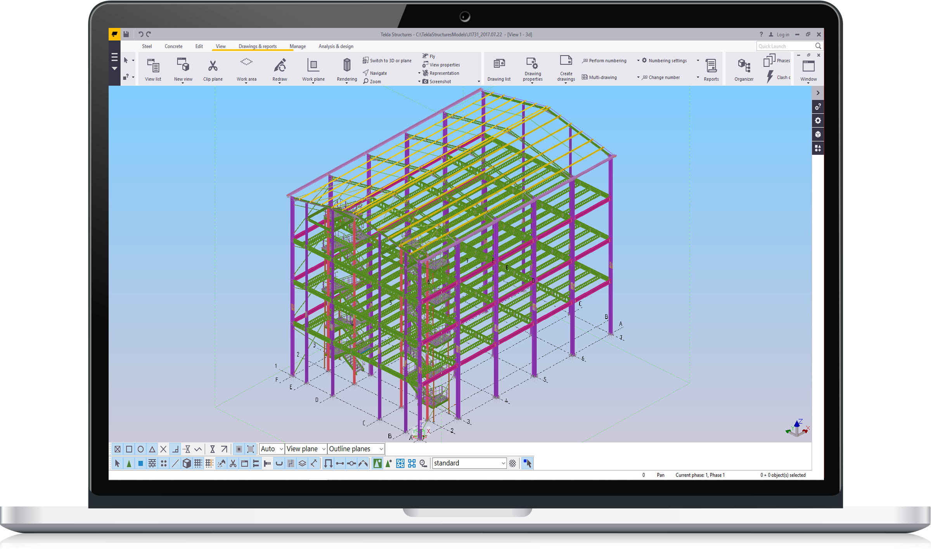Click the Clip plane scissors icon
Viewport: 931px width, 560px height.
(x=213, y=66)
